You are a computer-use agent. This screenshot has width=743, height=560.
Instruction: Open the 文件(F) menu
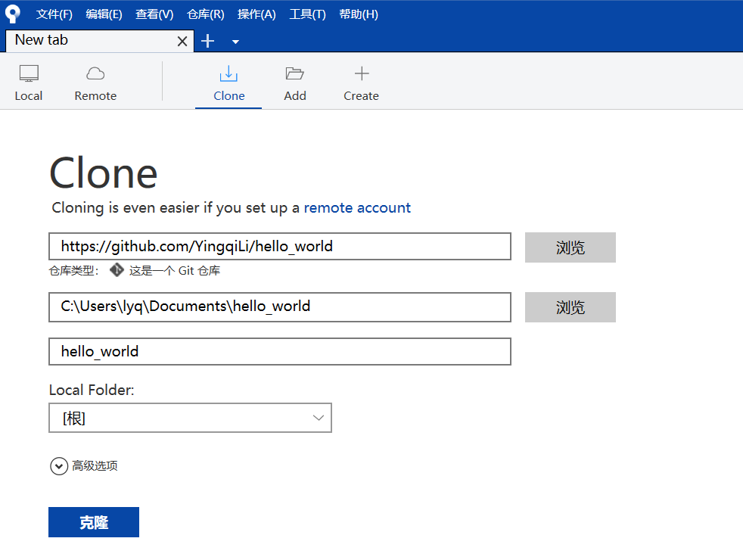tap(54, 14)
